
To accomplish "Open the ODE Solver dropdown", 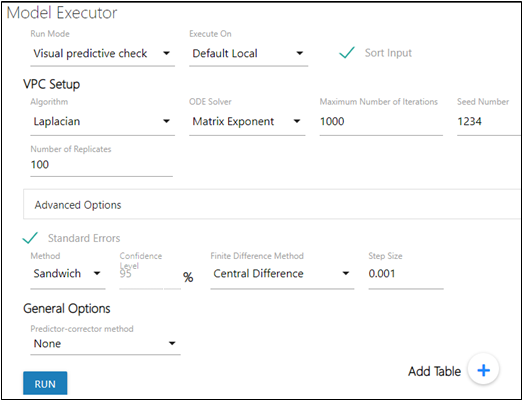I will coord(247,122).
